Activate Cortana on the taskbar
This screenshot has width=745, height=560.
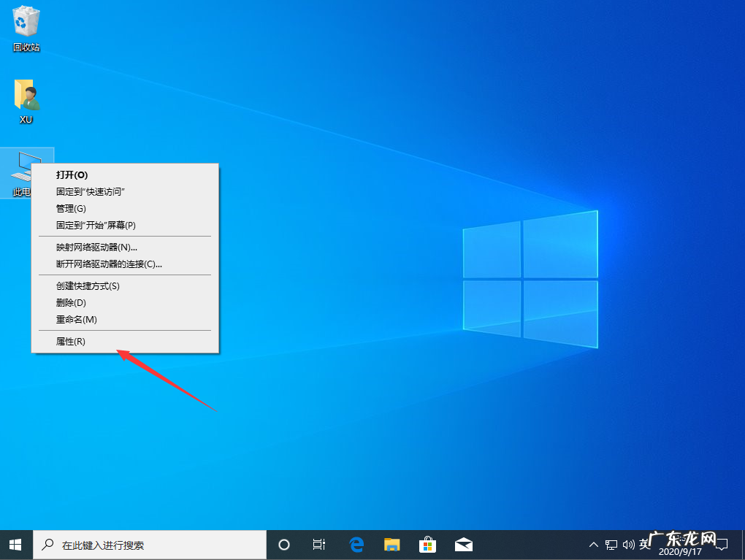coord(284,544)
